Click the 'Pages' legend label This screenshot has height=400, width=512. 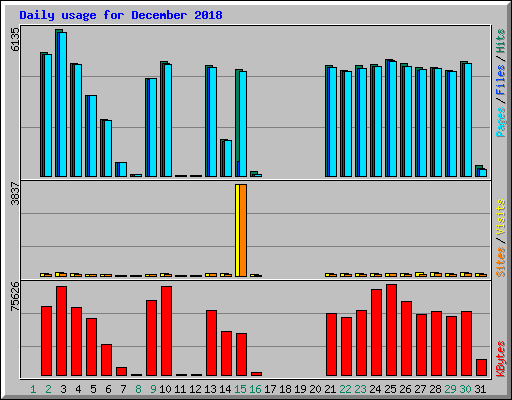tap(501, 122)
